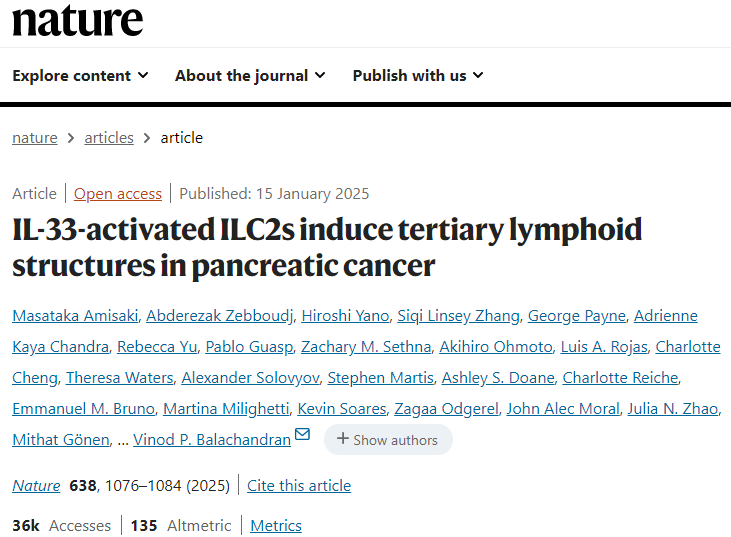This screenshot has width=731, height=537.
Task: View the article Metrics link
Action: click(x=276, y=526)
